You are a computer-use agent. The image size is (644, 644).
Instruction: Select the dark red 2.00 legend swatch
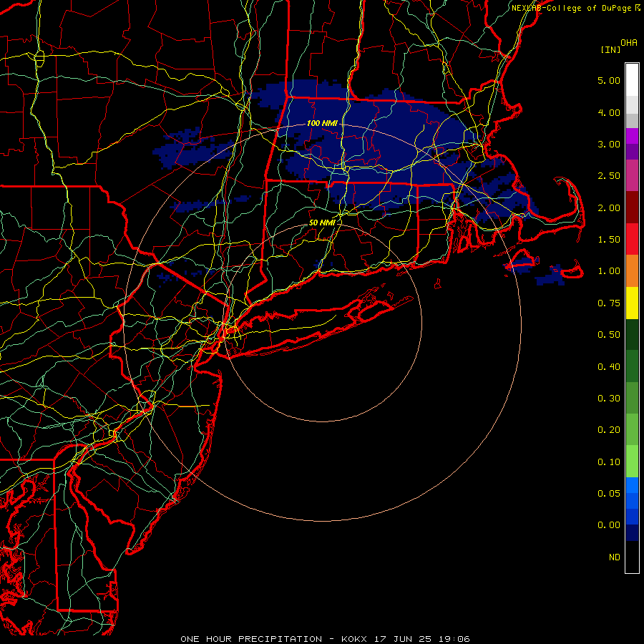pos(632,207)
